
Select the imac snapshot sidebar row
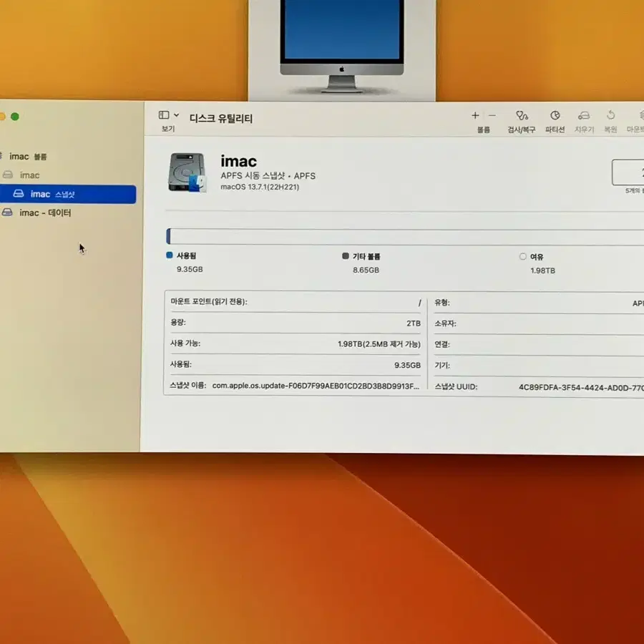(68, 194)
